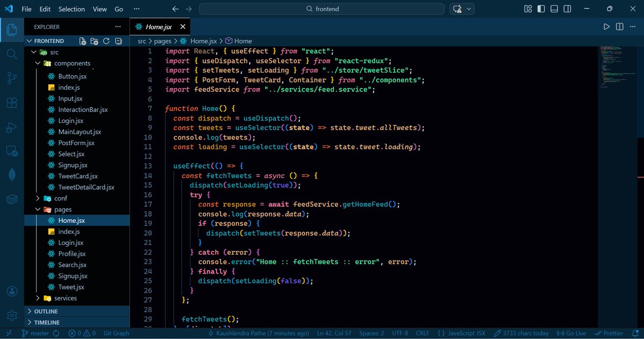
Task: Click the New Folder icon in FRONTEND header
Action: click(x=94, y=41)
